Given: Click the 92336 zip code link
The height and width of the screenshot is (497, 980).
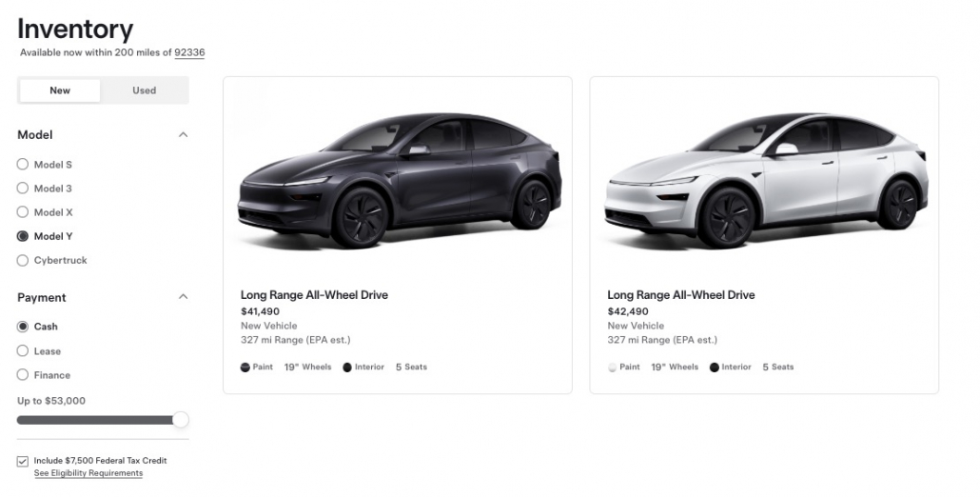Looking at the screenshot, I should (x=189, y=52).
